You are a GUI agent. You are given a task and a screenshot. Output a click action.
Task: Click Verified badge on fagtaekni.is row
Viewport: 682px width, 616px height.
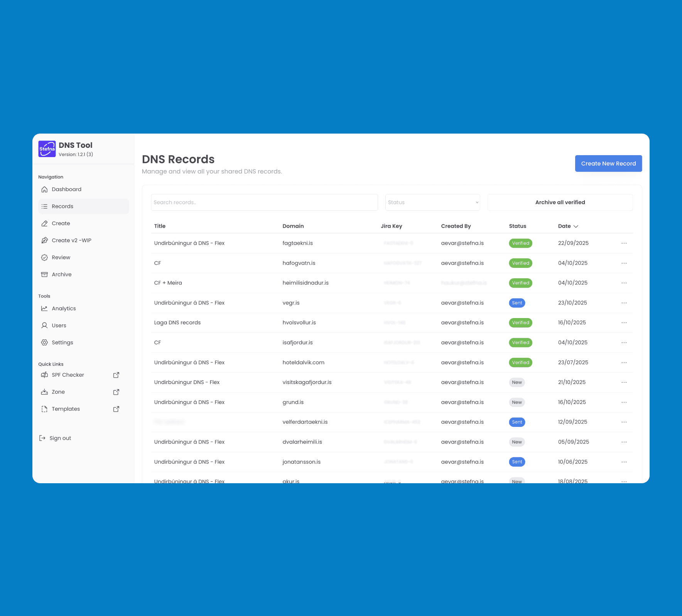pos(520,243)
